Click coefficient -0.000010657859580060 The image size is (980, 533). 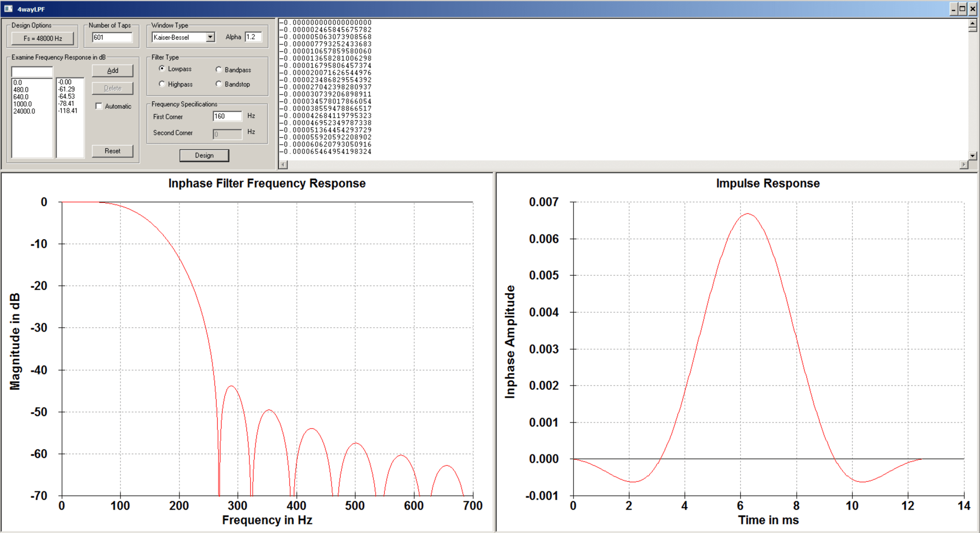[325, 51]
